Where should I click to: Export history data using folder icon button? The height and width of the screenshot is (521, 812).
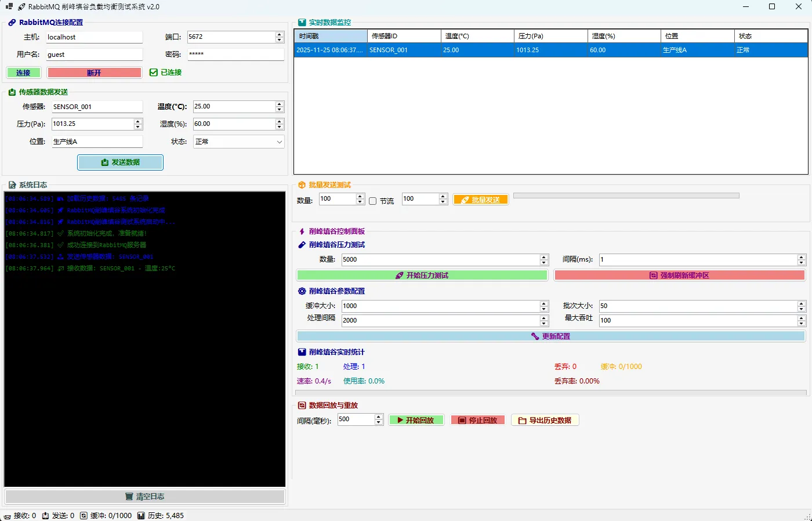pyautogui.click(x=545, y=420)
